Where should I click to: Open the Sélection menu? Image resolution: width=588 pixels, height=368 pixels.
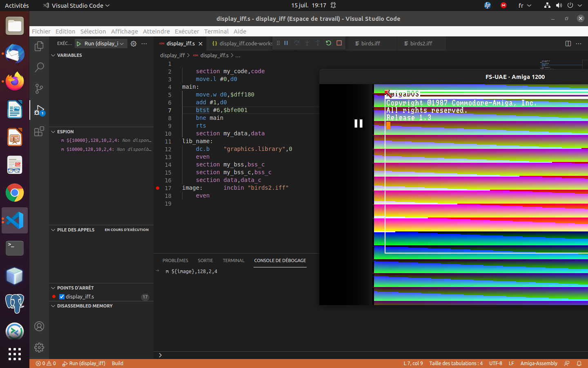coord(93,31)
